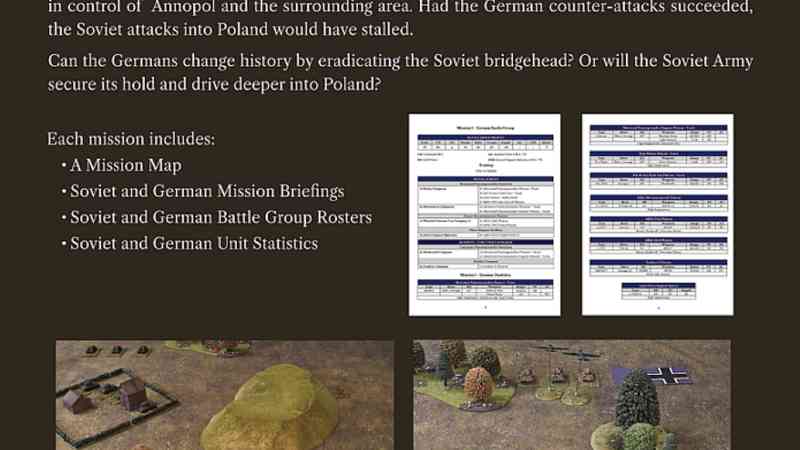Click the 'A Mission Map' bullet item
Viewport: 800px width, 450px height.
click(126, 165)
